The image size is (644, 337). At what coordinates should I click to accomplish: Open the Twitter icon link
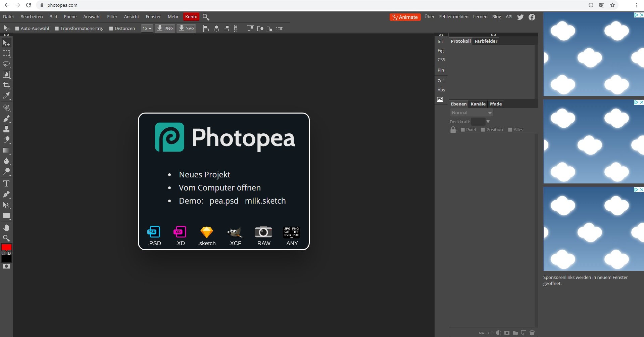[520, 17]
